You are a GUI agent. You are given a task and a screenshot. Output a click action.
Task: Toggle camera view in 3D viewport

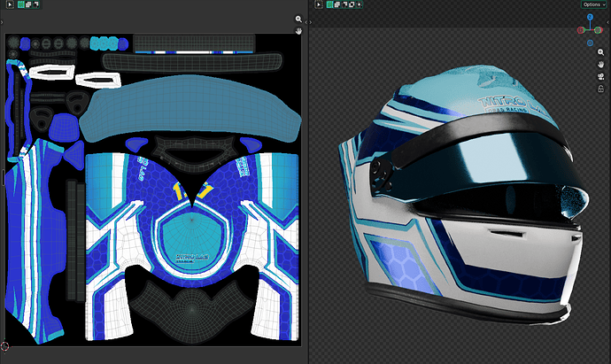[x=601, y=77]
